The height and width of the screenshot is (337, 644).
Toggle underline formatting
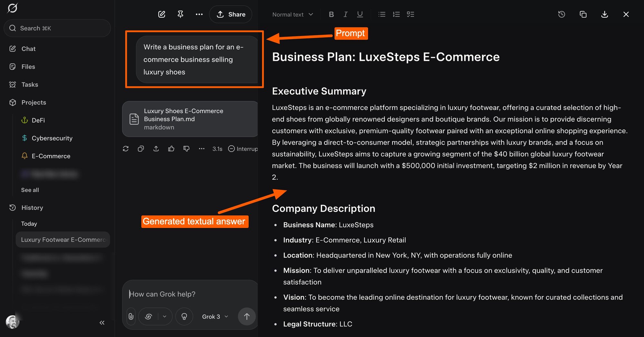(x=360, y=14)
